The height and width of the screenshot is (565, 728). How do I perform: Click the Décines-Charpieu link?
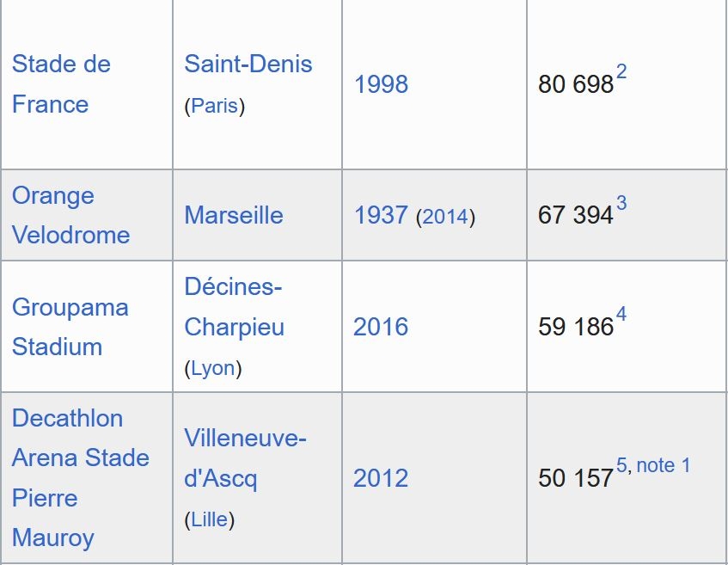point(234,307)
